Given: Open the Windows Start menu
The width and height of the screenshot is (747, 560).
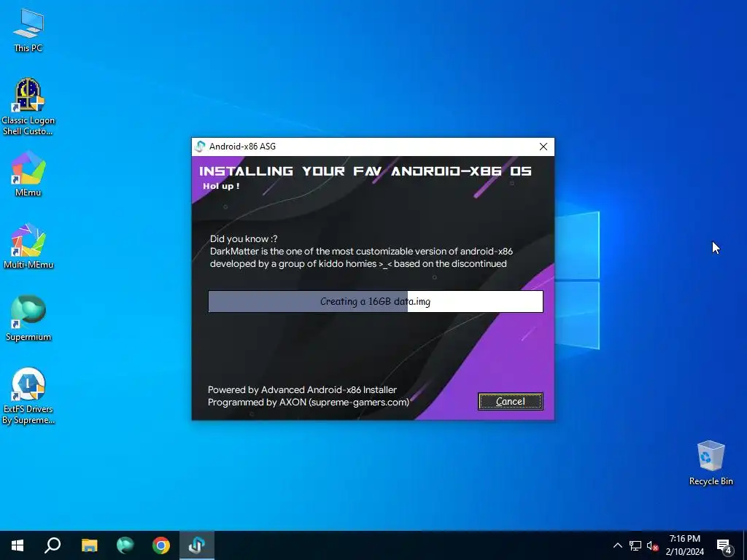Looking at the screenshot, I should pyautogui.click(x=18, y=545).
